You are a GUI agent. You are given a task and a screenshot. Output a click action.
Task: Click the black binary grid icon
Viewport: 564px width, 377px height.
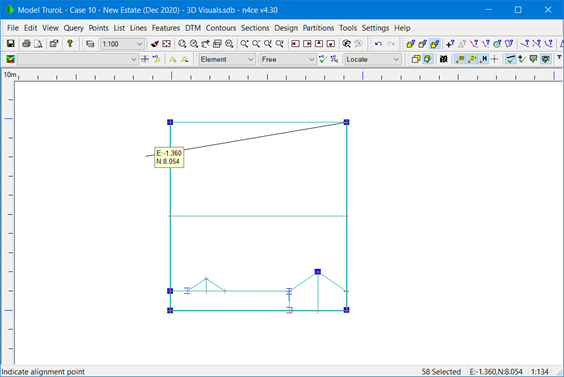coord(444,59)
